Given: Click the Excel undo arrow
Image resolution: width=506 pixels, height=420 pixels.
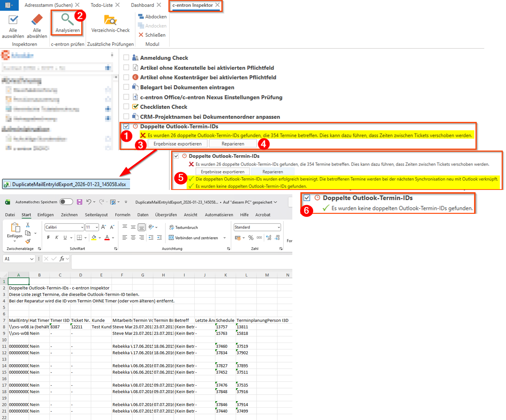Looking at the screenshot, I should pos(89,202).
